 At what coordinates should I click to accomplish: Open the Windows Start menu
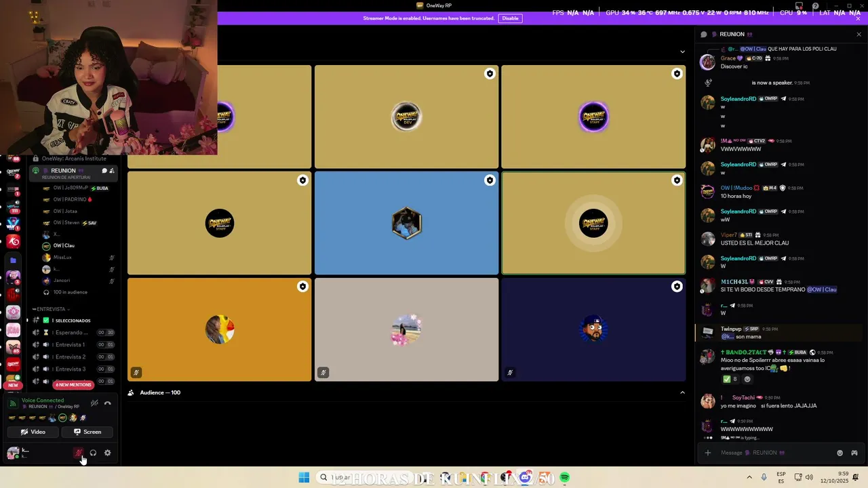pyautogui.click(x=304, y=477)
